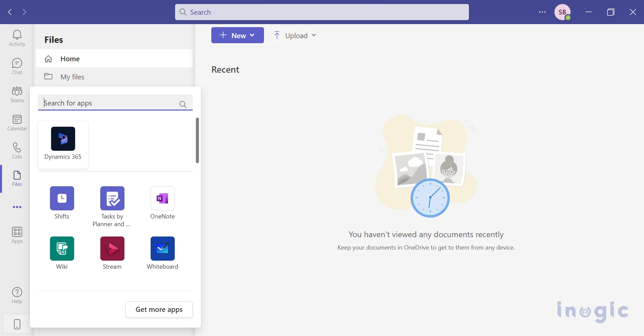
Task: Click the recent documents illustration
Action: (x=426, y=166)
